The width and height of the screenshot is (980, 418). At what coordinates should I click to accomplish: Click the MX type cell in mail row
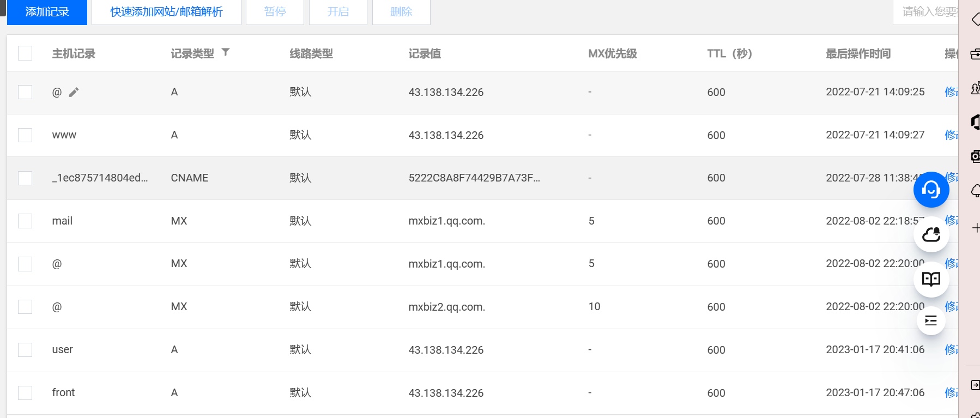coord(179,221)
